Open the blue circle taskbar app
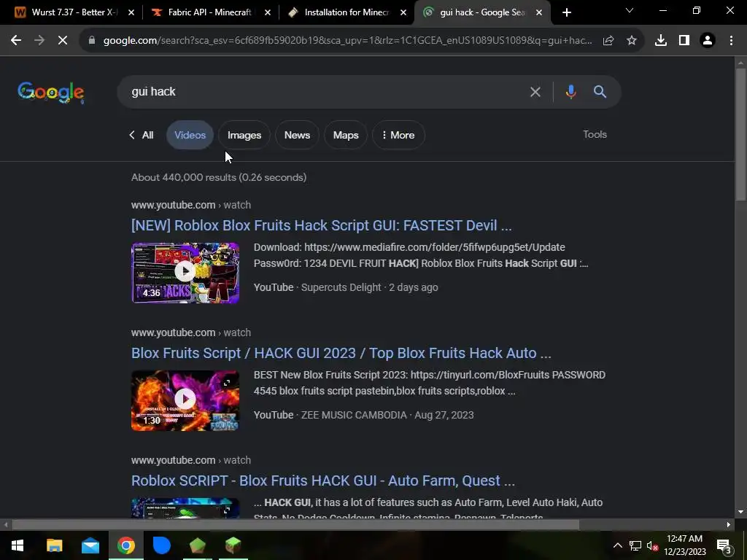Image resolution: width=747 pixels, height=560 pixels. click(x=161, y=545)
